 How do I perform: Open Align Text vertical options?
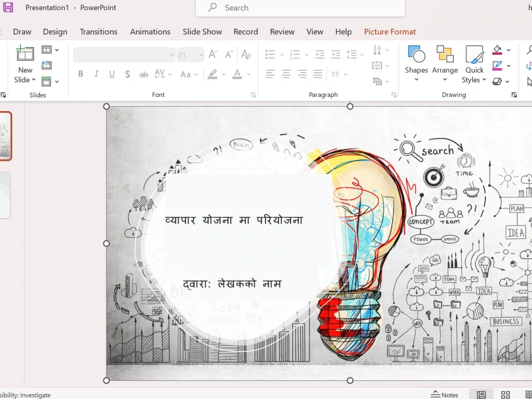tap(381, 65)
